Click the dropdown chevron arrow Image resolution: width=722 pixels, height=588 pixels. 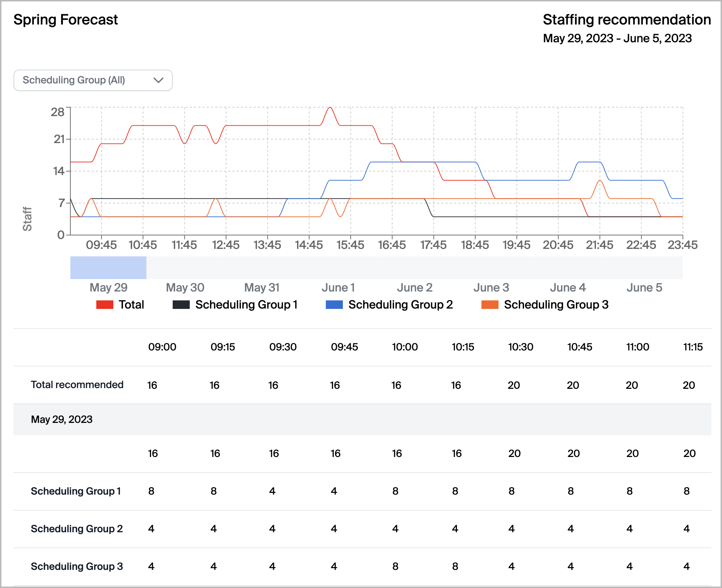[158, 80]
